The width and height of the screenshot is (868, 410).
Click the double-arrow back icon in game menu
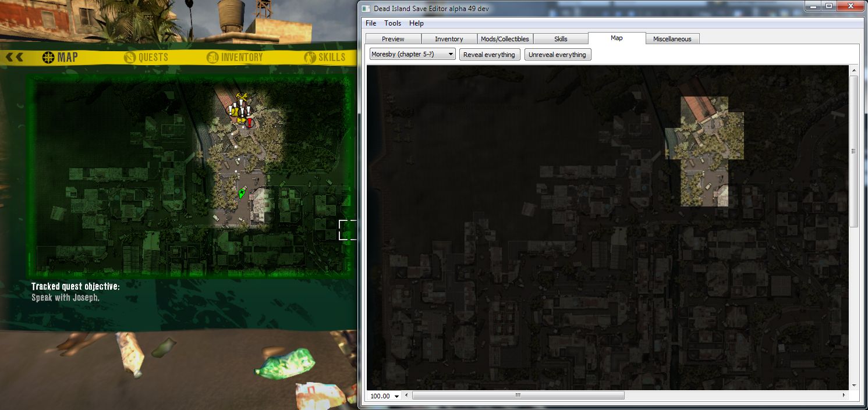[x=15, y=57]
